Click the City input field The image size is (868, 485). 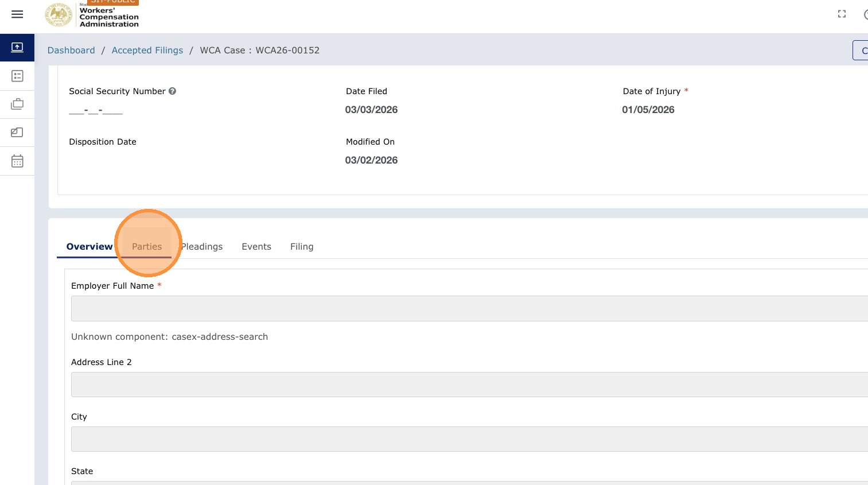pyautogui.click(x=469, y=439)
